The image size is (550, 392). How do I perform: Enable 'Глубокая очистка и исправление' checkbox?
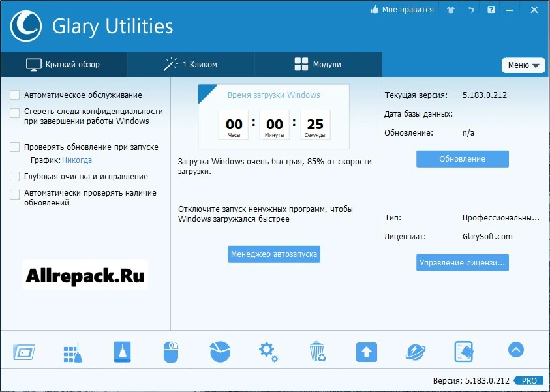[15, 176]
